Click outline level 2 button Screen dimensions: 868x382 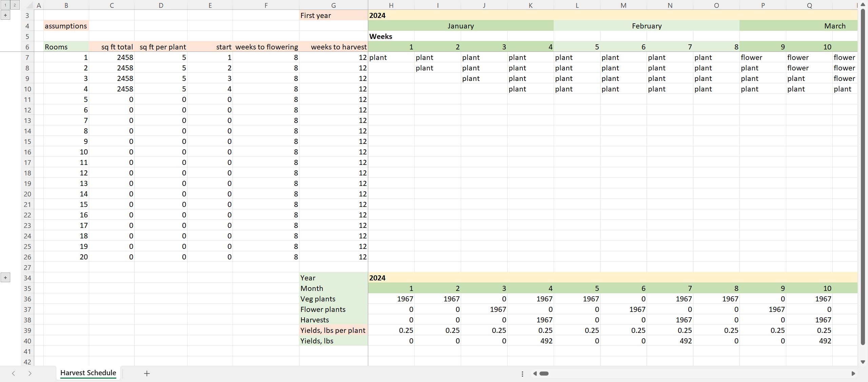coord(15,5)
